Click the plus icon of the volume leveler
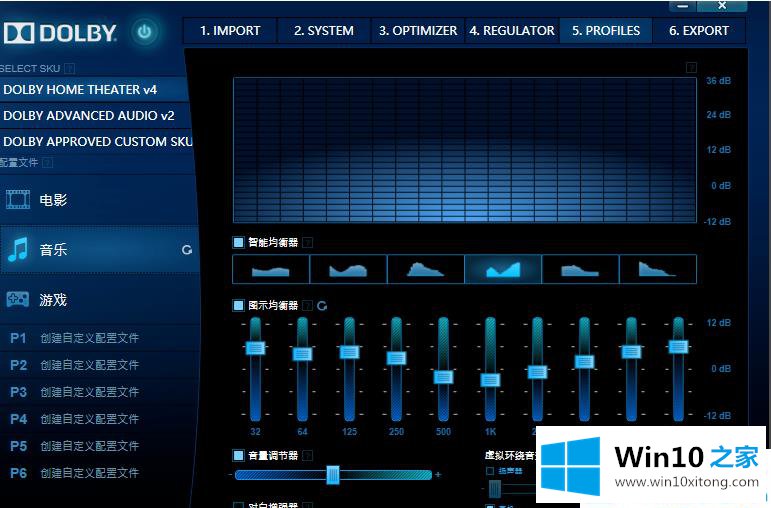Viewport: 771px width, 508px height. (438, 475)
